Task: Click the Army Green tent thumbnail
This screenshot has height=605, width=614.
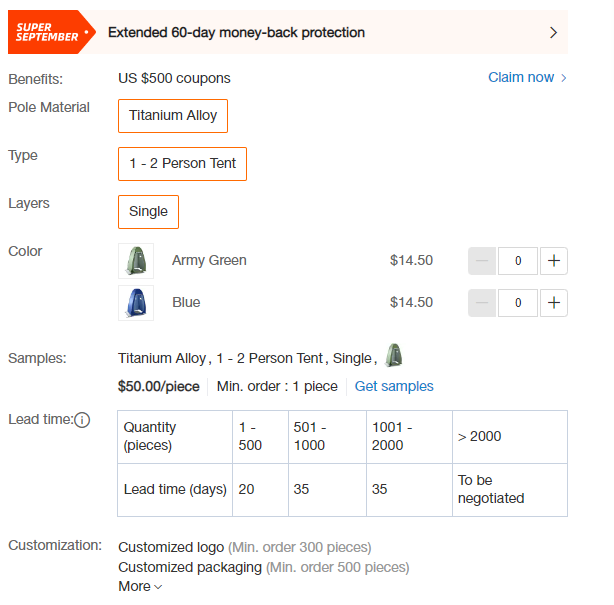Action: [x=136, y=261]
